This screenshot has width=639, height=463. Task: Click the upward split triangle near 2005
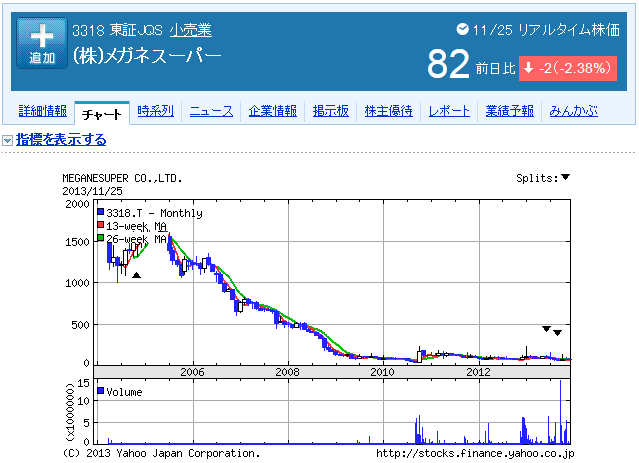point(137,275)
